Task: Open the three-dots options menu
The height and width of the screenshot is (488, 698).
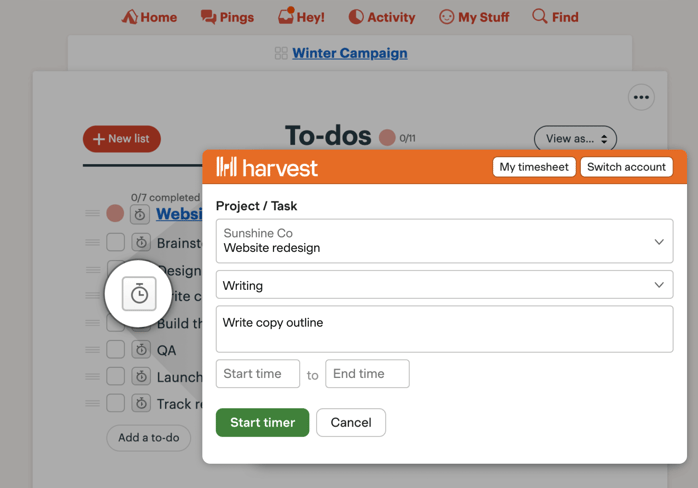Action: 641,97
